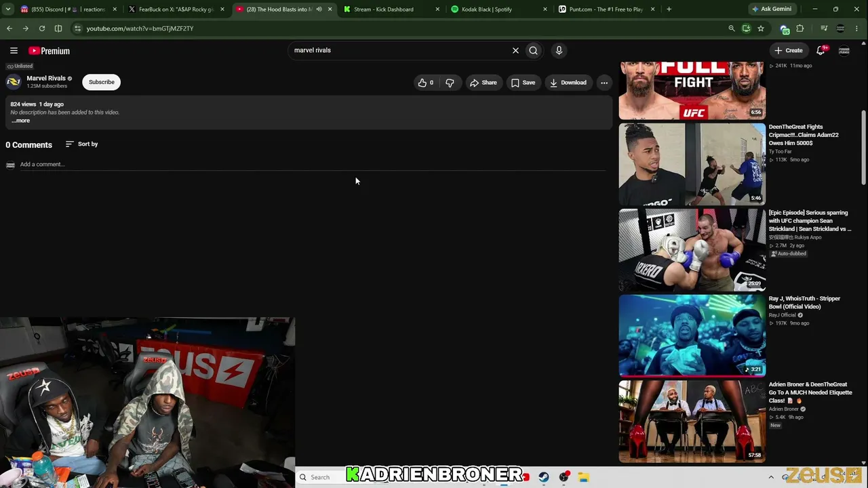Dislike the video with thumbs down
The image size is (868, 488).
450,83
